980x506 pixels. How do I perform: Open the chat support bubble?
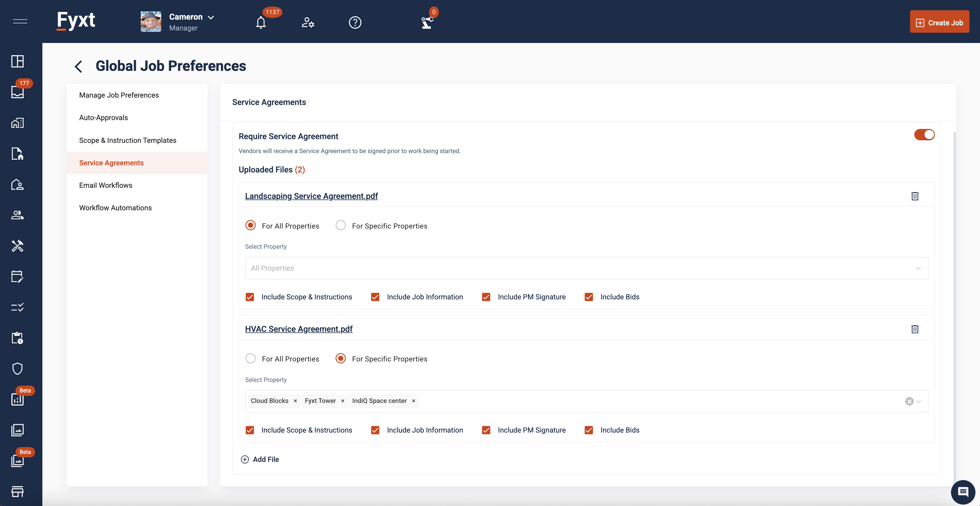pyautogui.click(x=963, y=492)
